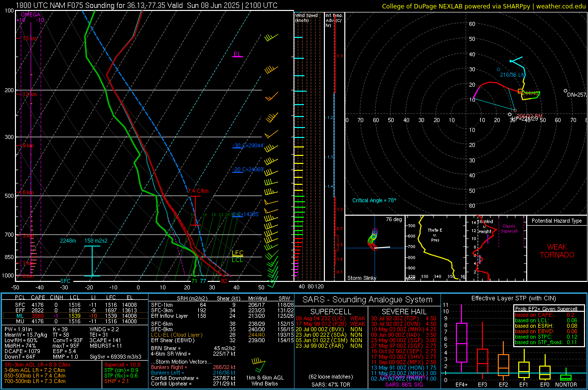Select the 0 C=14285' freezing level label

pos(246,215)
